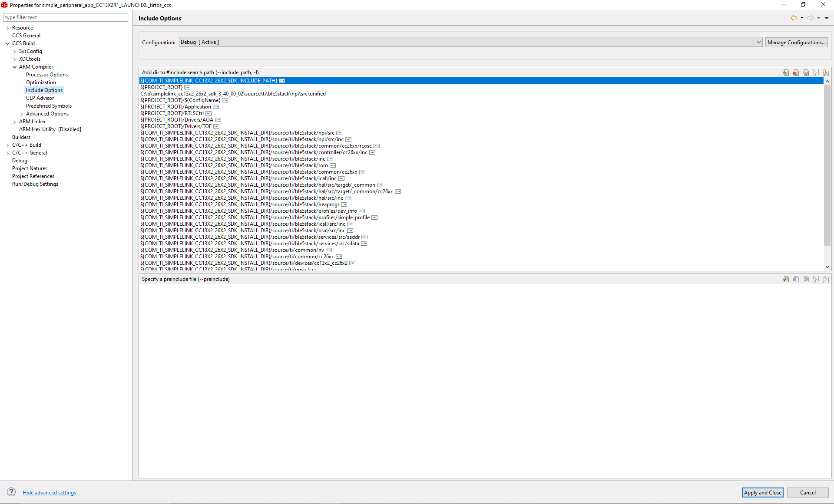Click the Add include path icon
This screenshot has height=504, width=834.
coord(785,72)
